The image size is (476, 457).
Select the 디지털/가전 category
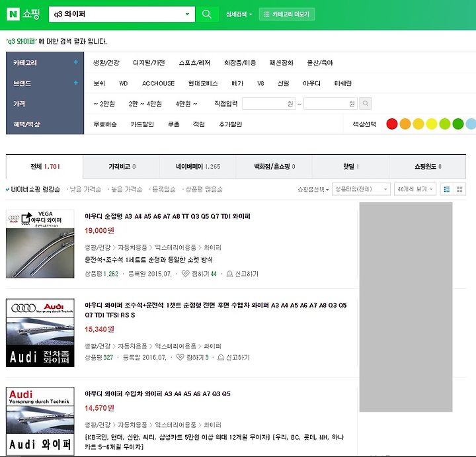click(149, 63)
